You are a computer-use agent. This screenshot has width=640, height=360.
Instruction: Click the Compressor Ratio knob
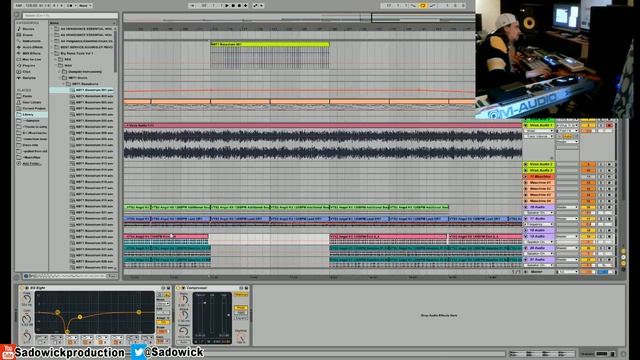184,299
